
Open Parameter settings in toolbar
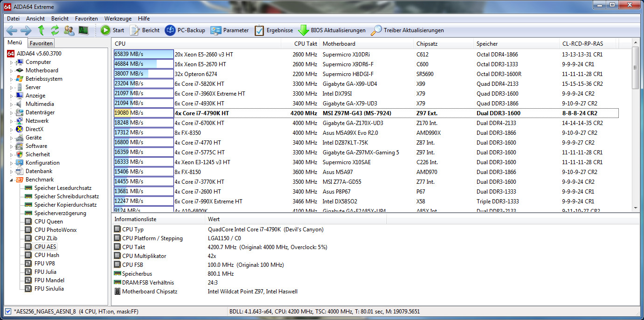point(229,30)
